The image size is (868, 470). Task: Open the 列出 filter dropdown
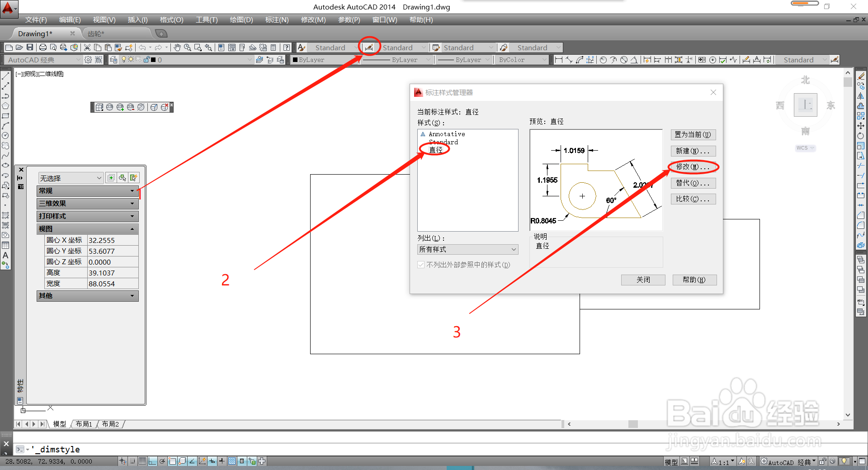coord(468,249)
